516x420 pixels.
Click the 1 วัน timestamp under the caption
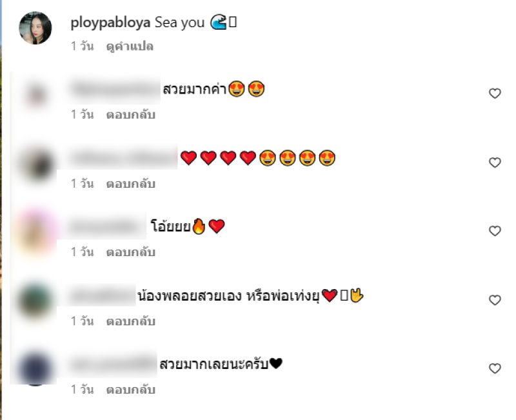click(x=83, y=46)
